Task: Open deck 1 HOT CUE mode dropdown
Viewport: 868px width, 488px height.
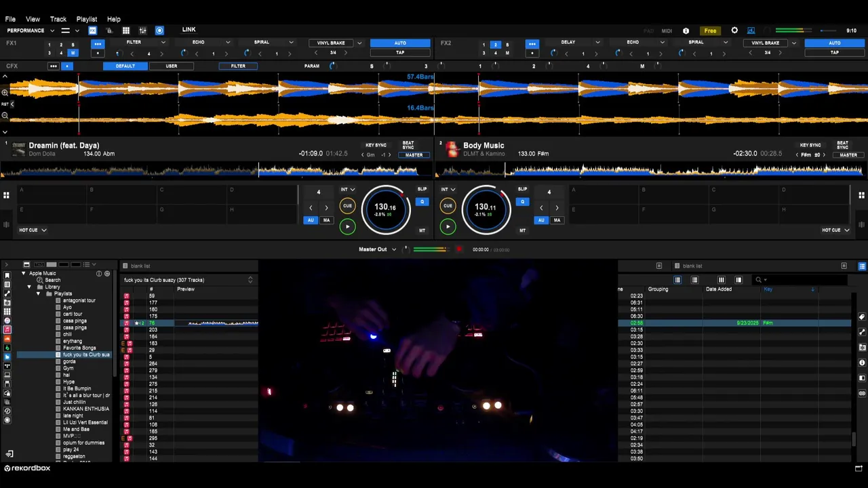Action: click(x=33, y=230)
